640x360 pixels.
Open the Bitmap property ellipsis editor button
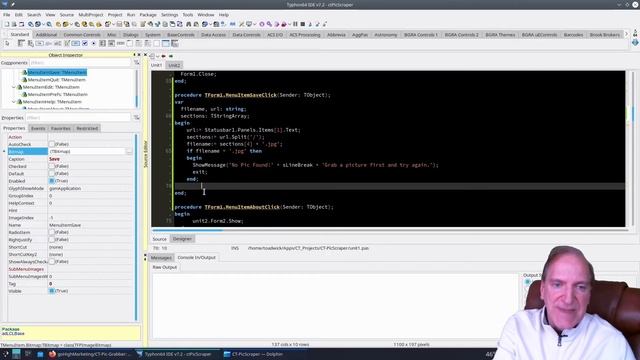tap(129, 151)
